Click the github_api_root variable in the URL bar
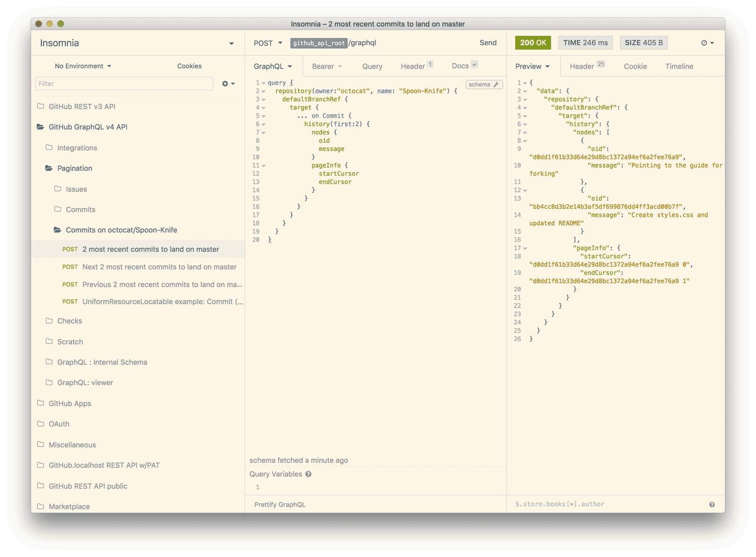The width and height of the screenshot is (756, 557). point(319,43)
